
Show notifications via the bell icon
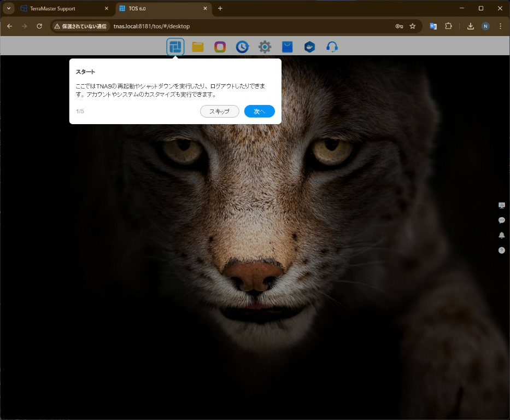pos(501,235)
